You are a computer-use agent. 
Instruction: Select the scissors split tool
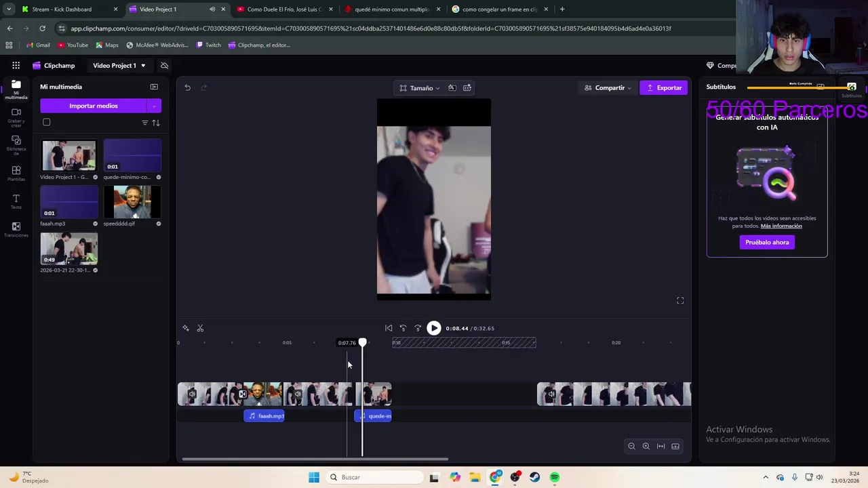point(200,328)
